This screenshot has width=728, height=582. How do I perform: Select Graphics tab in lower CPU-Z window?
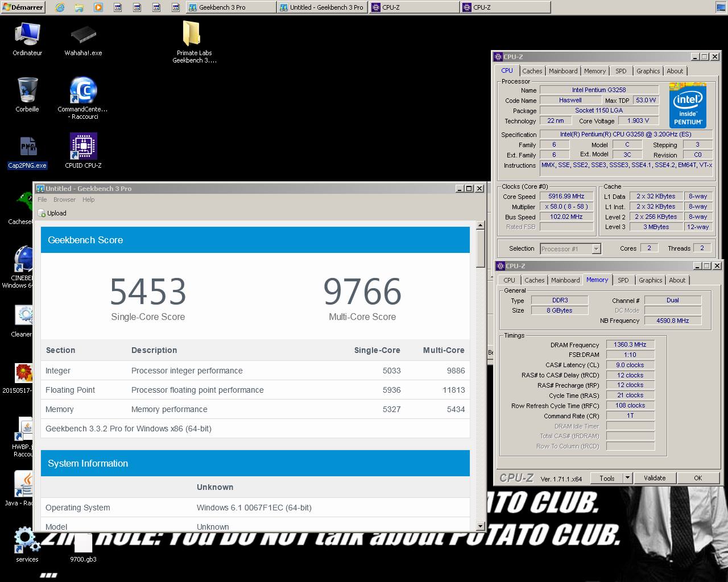[651, 280]
